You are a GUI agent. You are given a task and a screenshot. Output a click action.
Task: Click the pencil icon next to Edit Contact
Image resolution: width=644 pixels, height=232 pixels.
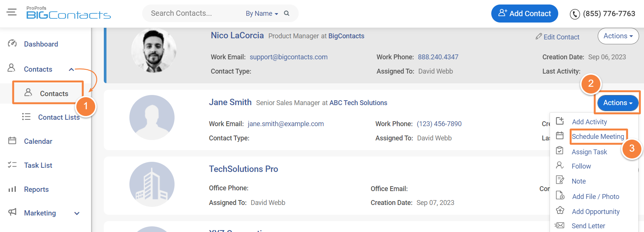coord(539,36)
